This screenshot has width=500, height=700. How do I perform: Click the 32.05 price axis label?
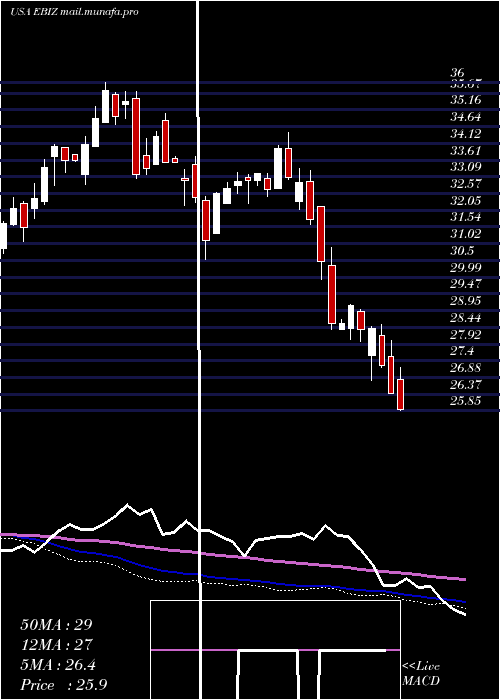coord(466,200)
